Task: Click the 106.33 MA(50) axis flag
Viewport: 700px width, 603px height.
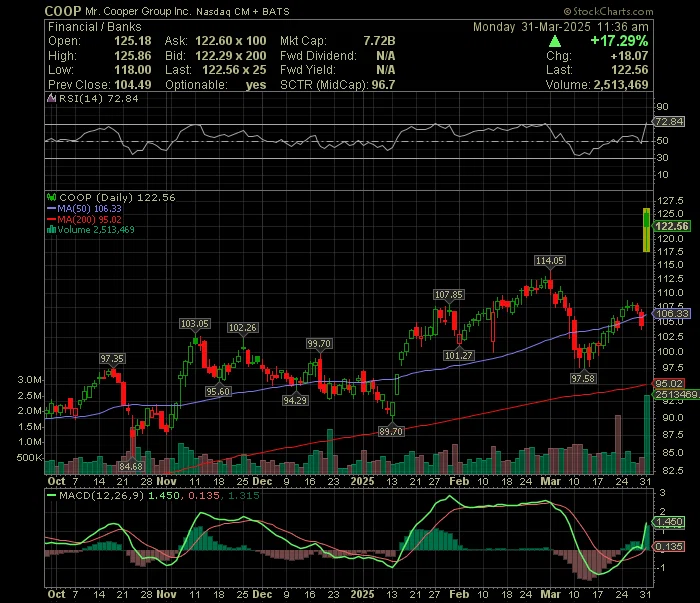Action: [671, 314]
